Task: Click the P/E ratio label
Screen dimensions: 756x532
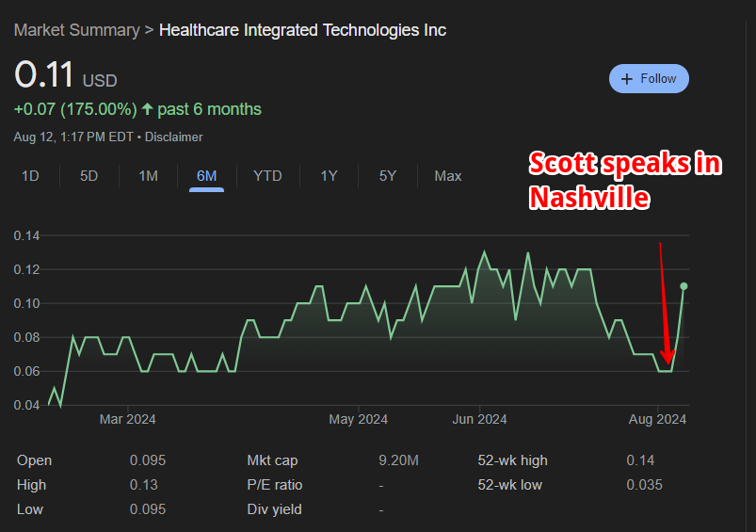Action: [x=275, y=485]
